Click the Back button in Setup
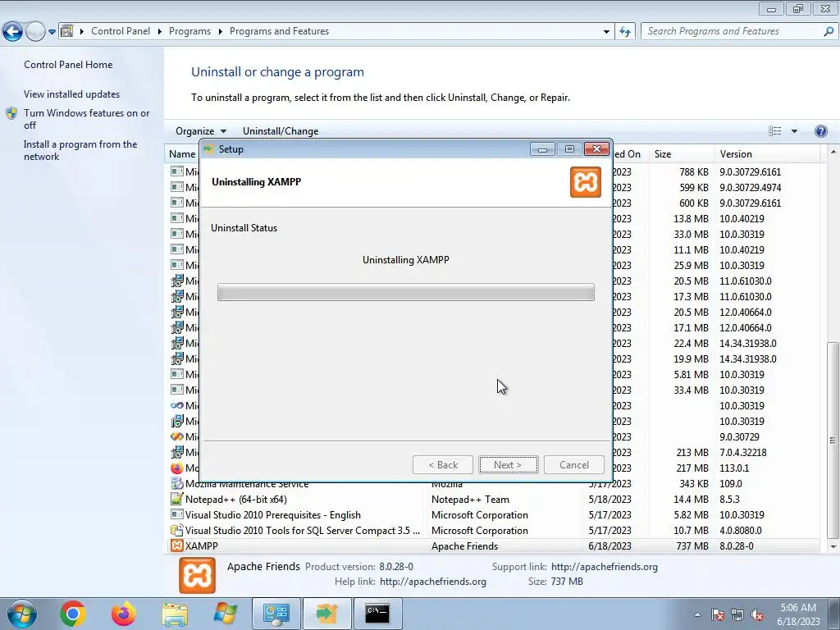Viewport: 840px width, 630px height. [443, 465]
